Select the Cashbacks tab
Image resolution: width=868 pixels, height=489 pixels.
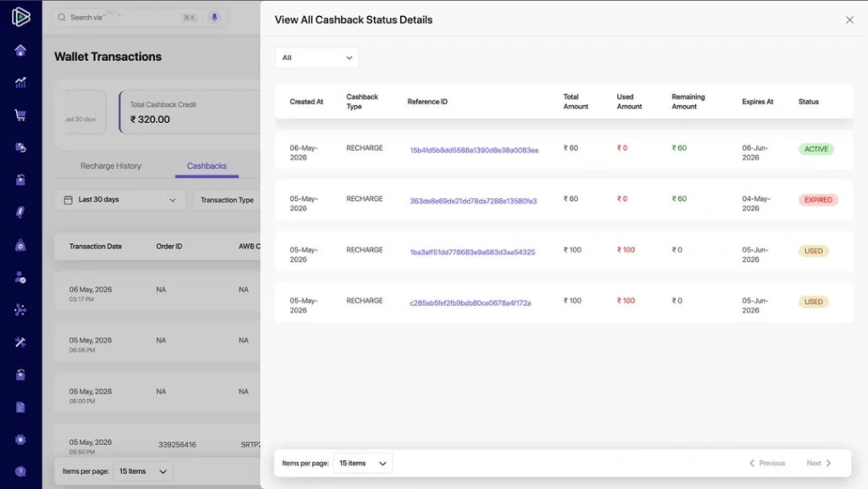207,166
